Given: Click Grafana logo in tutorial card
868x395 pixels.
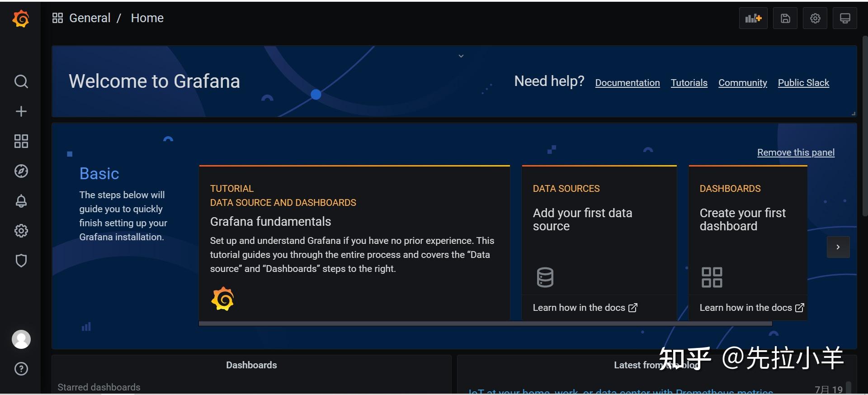Looking at the screenshot, I should (222, 299).
